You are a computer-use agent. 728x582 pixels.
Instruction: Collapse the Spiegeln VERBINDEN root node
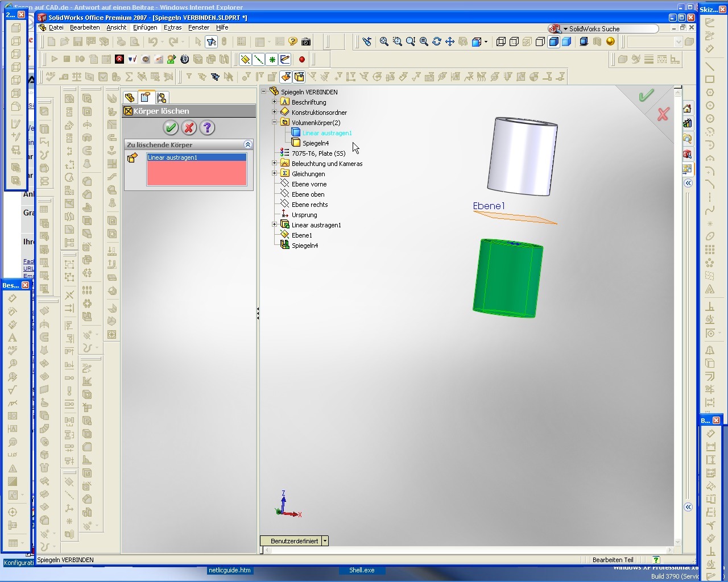pyautogui.click(x=264, y=92)
